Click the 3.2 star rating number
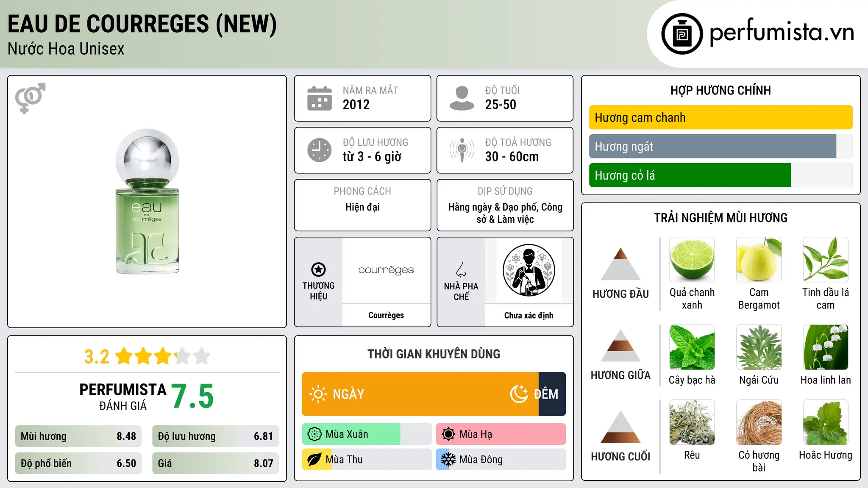 [x=97, y=357]
